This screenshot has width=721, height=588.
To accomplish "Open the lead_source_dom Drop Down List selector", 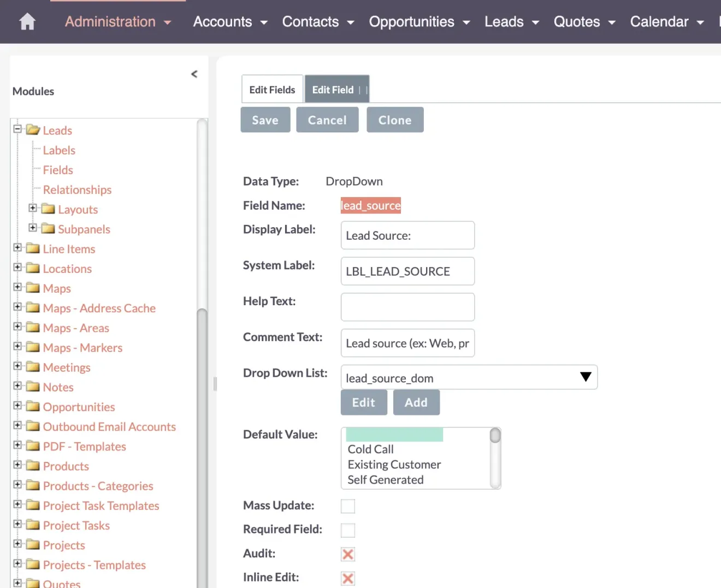I will click(469, 377).
